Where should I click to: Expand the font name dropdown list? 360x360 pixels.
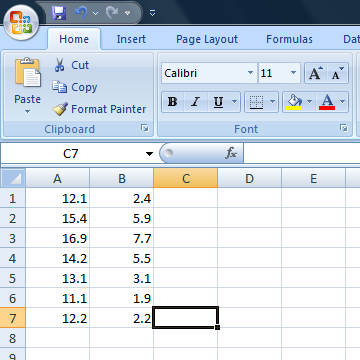click(251, 72)
